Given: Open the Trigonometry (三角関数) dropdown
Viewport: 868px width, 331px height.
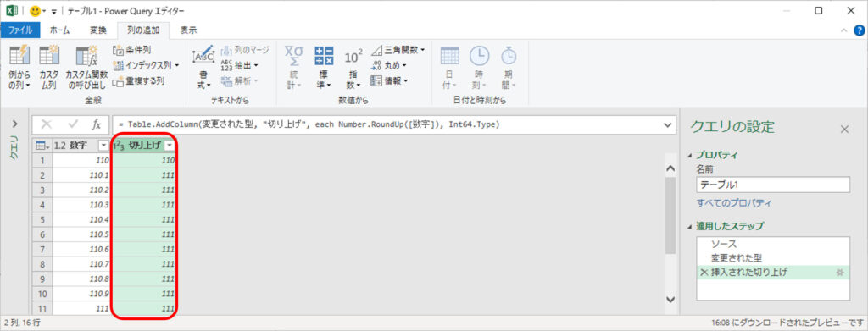Looking at the screenshot, I should pos(398,50).
